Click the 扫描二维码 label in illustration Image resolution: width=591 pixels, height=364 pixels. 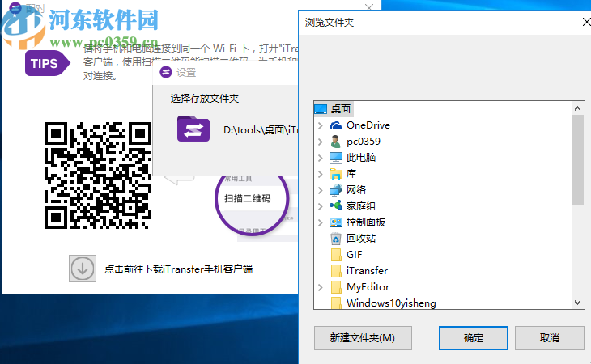coord(247,198)
